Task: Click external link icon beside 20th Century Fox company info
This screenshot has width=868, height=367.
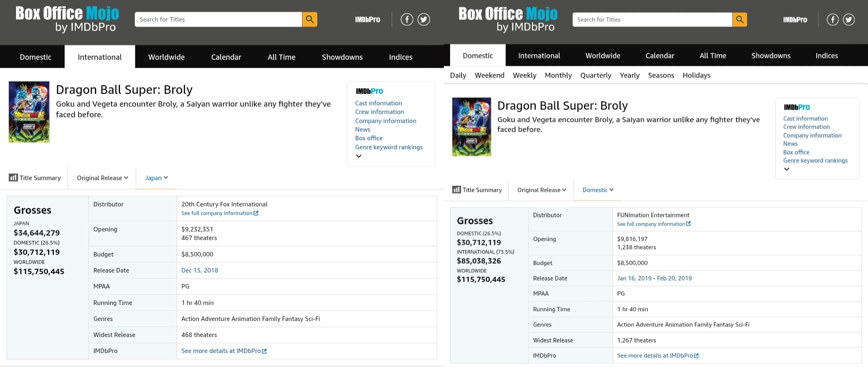Action: tap(256, 213)
